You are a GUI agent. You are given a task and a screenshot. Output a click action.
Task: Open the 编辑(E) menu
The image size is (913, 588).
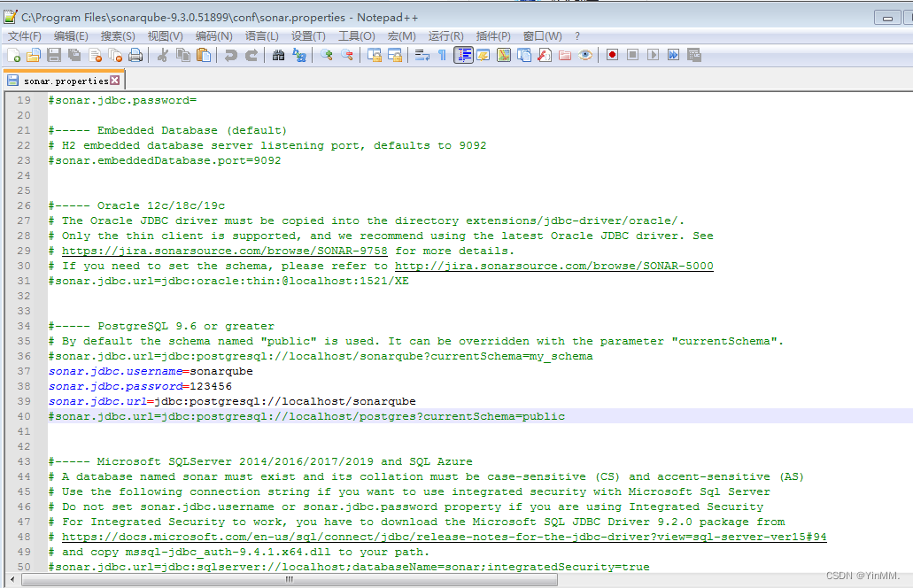[x=71, y=36]
